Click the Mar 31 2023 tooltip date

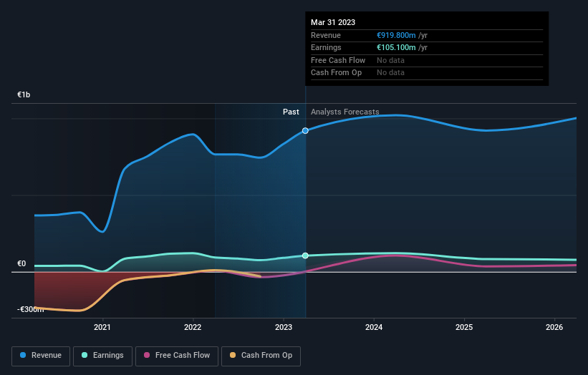[333, 22]
